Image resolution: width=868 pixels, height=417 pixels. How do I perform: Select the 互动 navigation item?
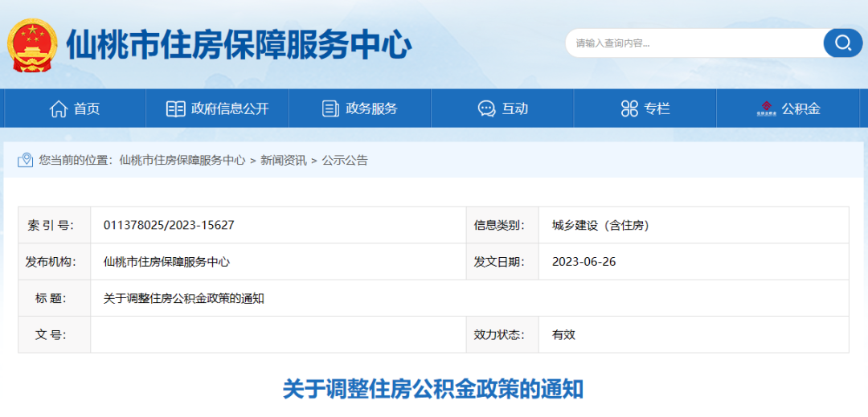pyautogui.click(x=502, y=109)
